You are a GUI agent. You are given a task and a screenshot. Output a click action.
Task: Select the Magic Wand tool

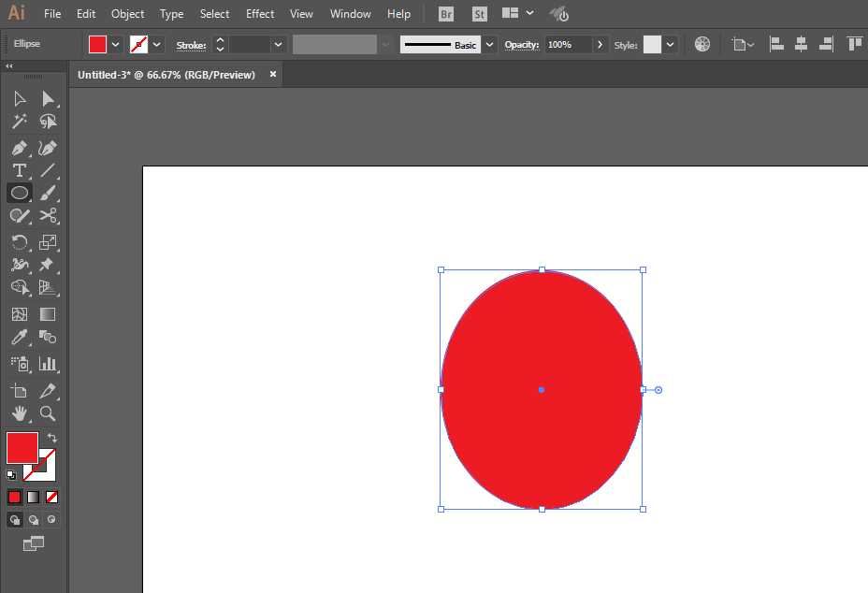[x=19, y=123]
